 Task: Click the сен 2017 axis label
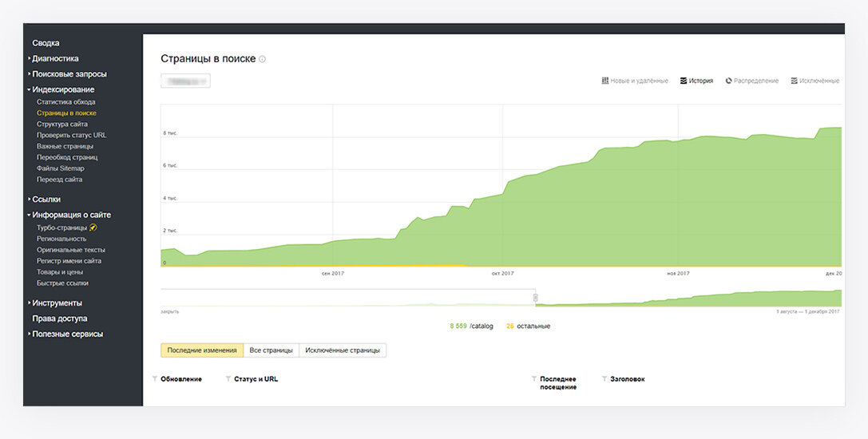coord(333,274)
